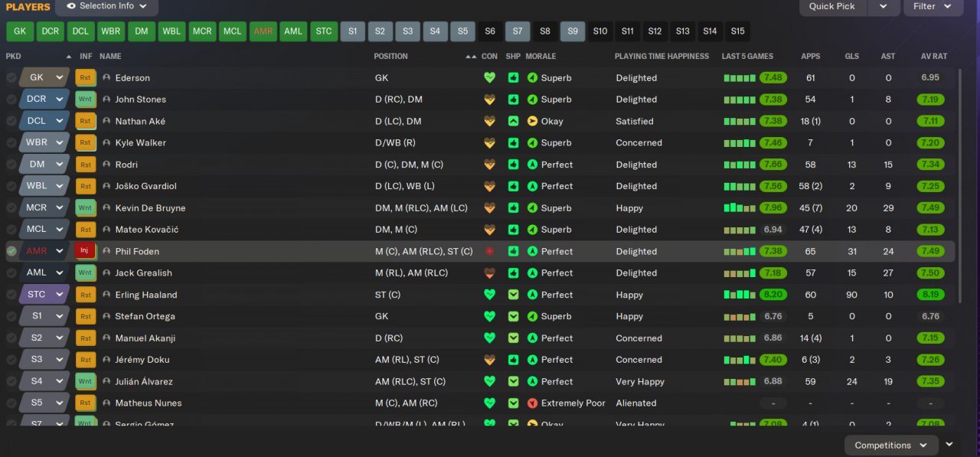Viewport: 980px width, 457px height.
Task: Click player profile icon next to Rodri
Action: coord(106,165)
